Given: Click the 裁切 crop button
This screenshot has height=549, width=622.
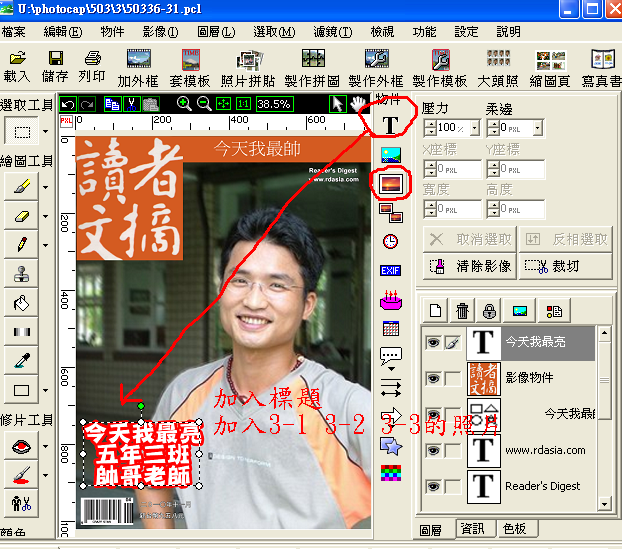Looking at the screenshot, I should [x=552, y=266].
